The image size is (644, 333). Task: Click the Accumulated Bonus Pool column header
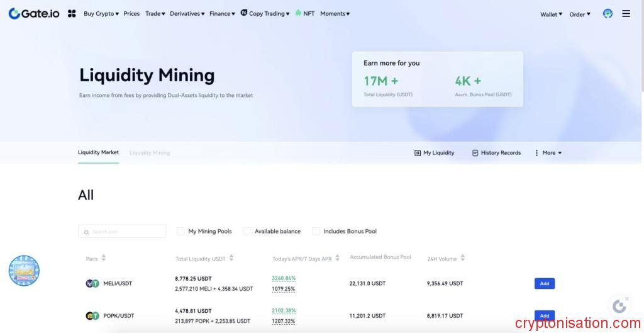click(380, 257)
